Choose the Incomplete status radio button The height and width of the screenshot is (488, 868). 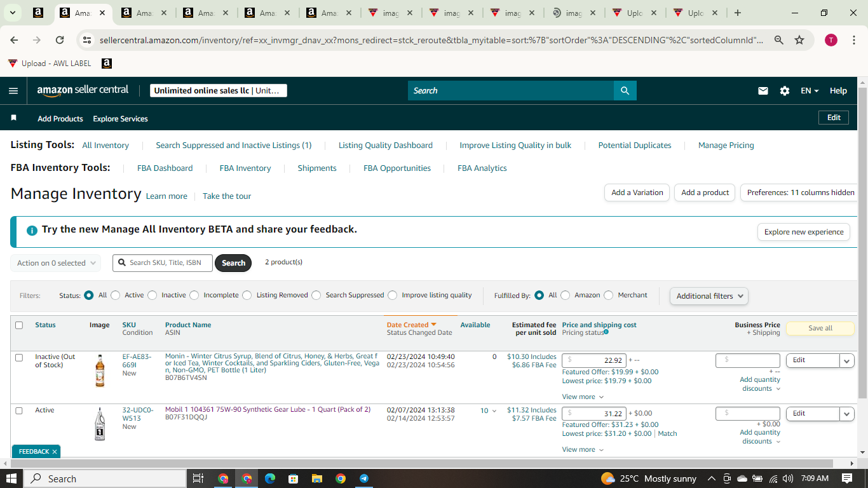click(x=194, y=295)
